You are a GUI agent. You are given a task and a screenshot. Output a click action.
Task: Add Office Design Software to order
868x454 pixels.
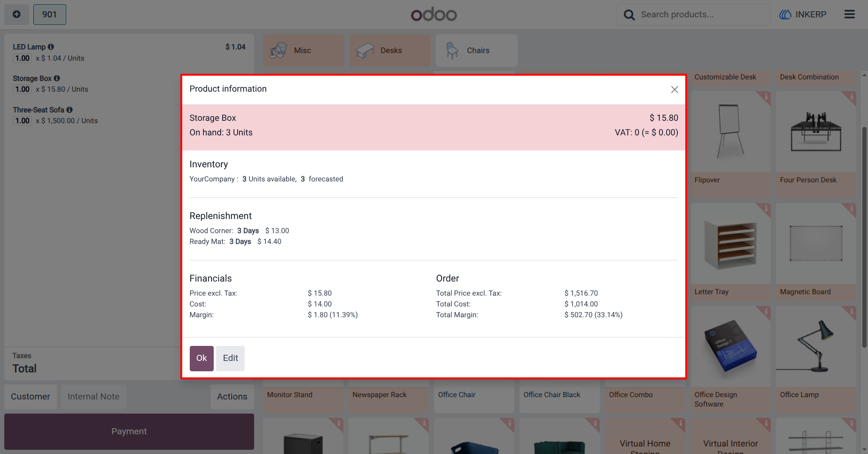coord(730,360)
